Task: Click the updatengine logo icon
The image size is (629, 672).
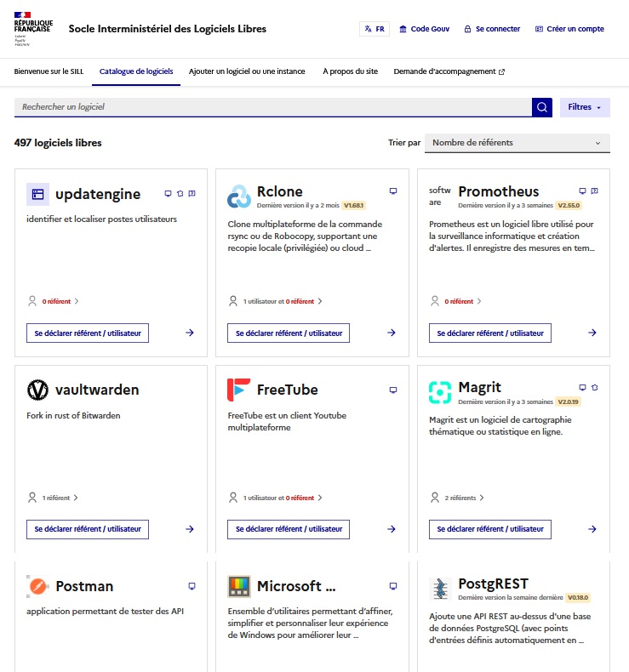Action: pyautogui.click(x=37, y=194)
